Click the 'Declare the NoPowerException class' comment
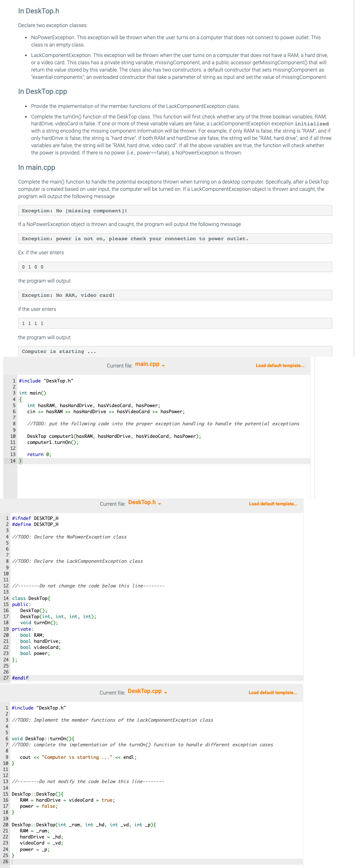The image size is (355, 868). click(69, 537)
